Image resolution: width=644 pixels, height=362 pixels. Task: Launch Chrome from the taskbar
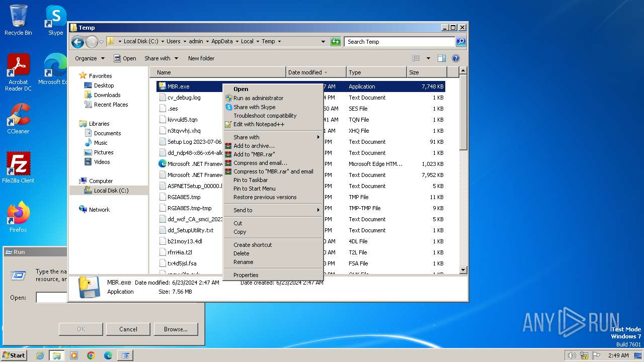pyautogui.click(x=91, y=355)
